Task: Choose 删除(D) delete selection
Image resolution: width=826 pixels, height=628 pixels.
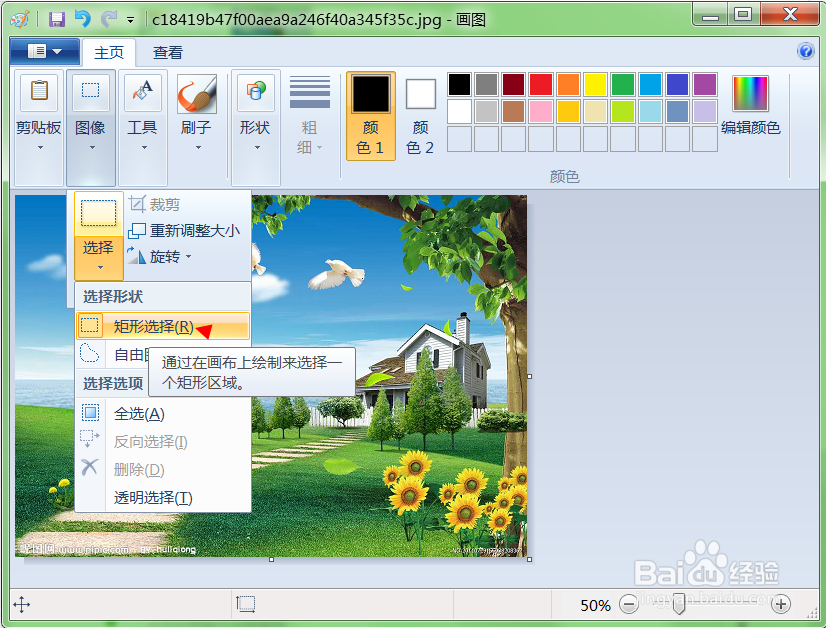Action: pyautogui.click(x=163, y=469)
